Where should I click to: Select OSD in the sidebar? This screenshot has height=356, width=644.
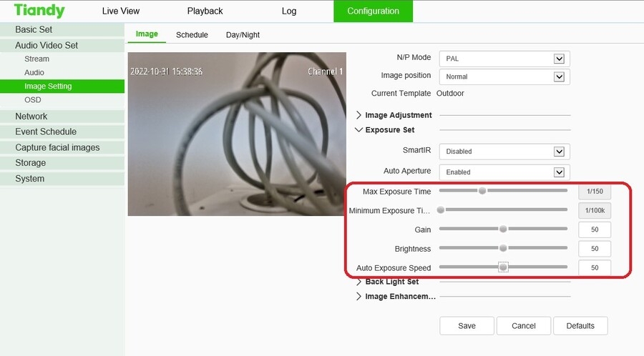33,100
